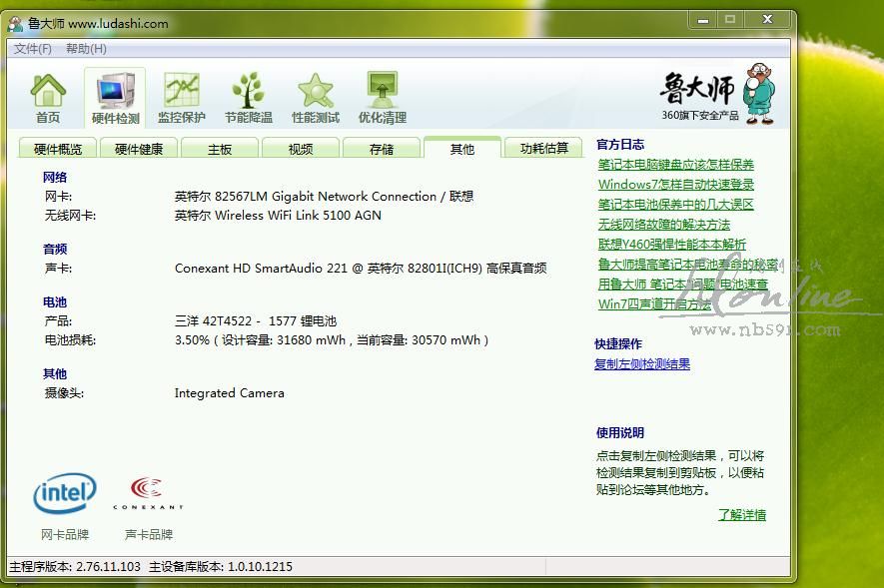Select the 其他 tab
This screenshot has height=588, width=884.
(x=462, y=148)
